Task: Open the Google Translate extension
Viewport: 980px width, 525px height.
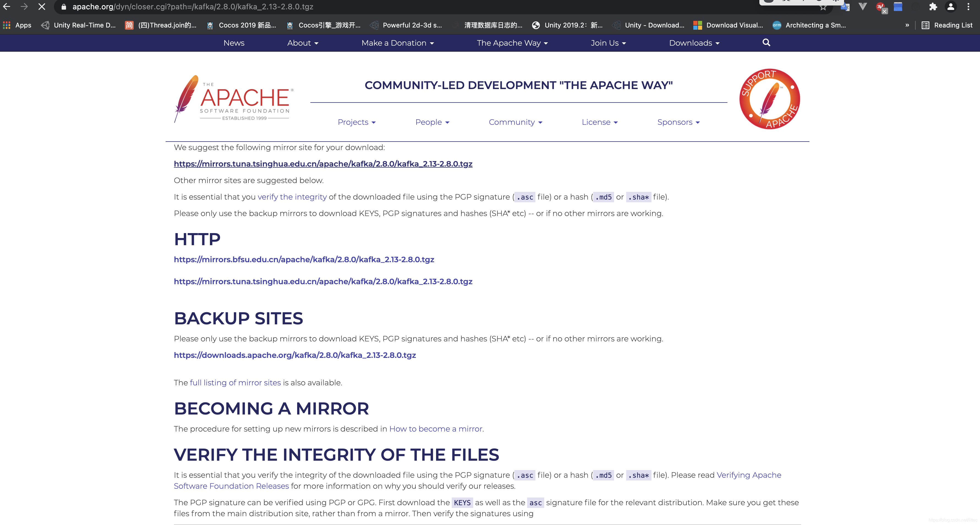Action: pos(845,7)
